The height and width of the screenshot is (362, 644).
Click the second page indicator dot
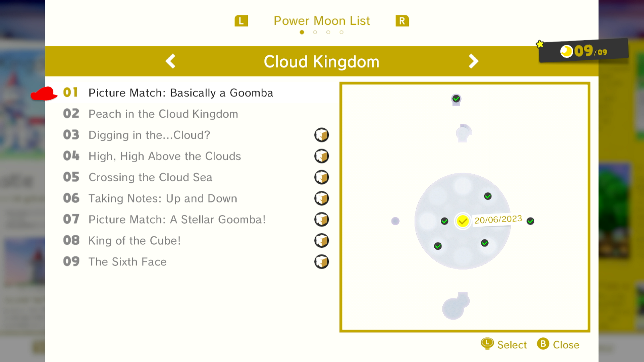[315, 32]
